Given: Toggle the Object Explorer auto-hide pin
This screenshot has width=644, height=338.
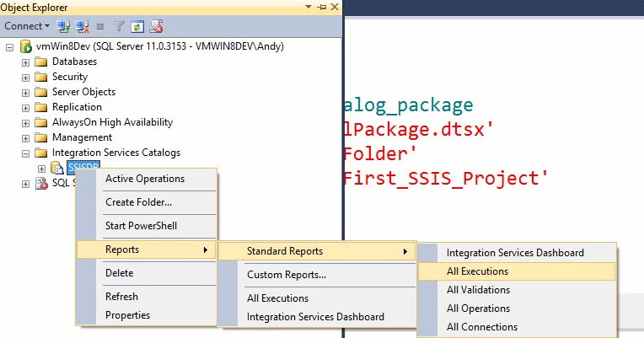Looking at the screenshot, I should (x=322, y=7).
